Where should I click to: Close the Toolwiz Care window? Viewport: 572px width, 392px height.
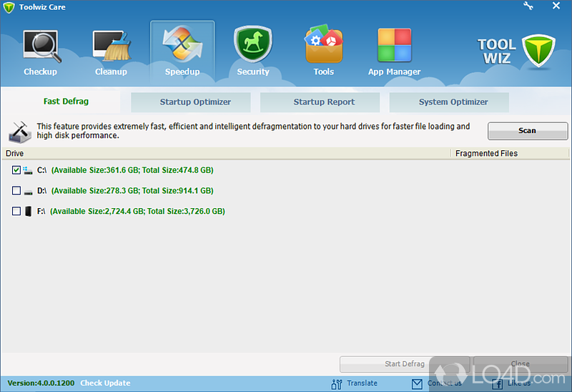coord(556,6)
